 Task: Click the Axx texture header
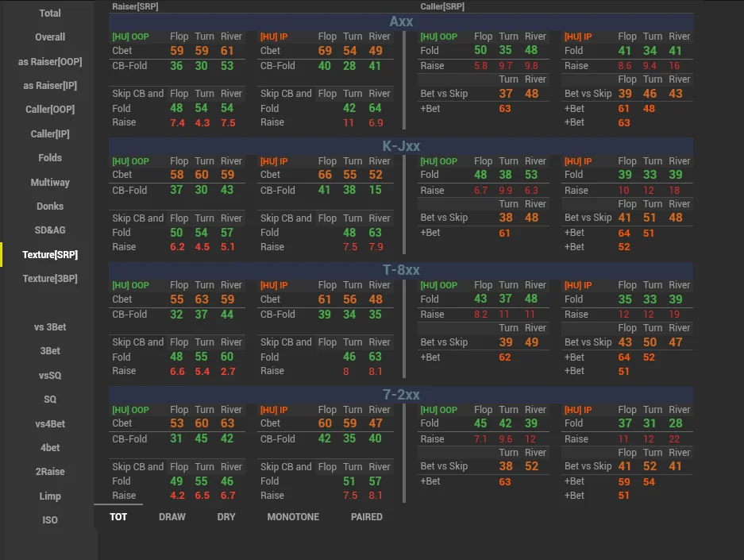click(401, 21)
